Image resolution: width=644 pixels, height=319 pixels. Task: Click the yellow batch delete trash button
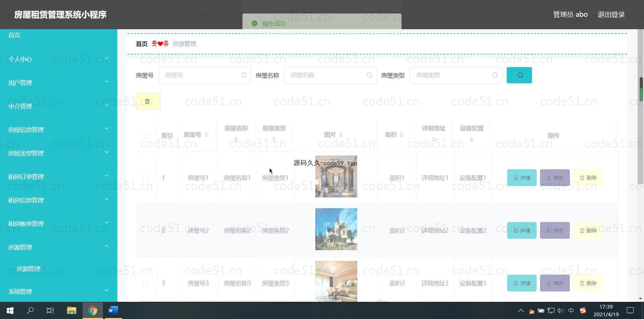(148, 101)
